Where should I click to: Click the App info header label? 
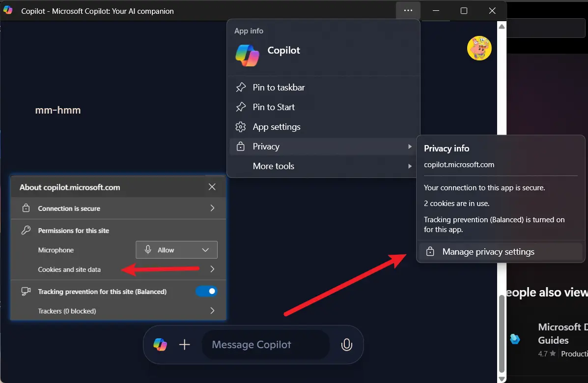[x=249, y=31]
